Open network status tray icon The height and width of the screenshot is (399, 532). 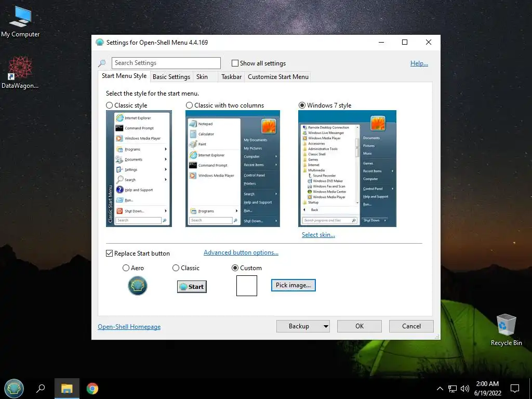[453, 389]
